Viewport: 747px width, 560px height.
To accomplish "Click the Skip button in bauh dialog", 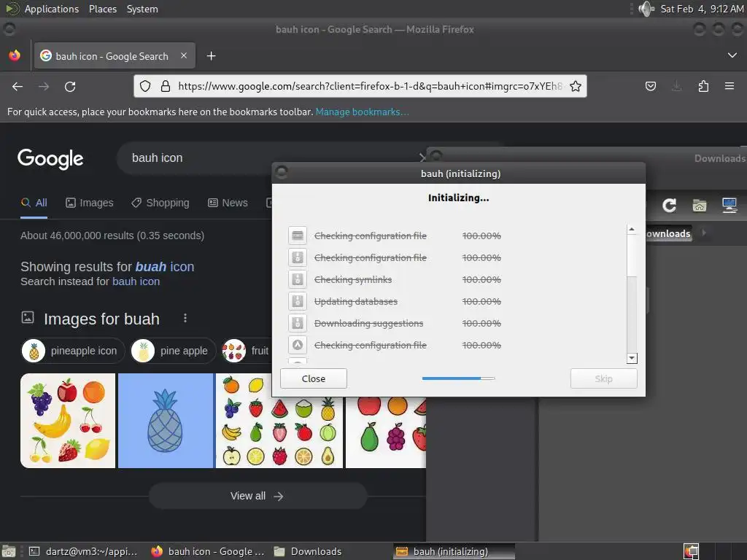I will pos(603,378).
